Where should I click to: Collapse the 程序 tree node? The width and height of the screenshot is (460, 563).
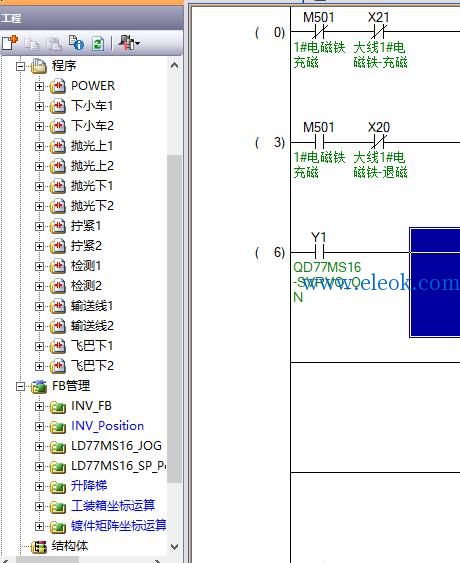(20, 66)
